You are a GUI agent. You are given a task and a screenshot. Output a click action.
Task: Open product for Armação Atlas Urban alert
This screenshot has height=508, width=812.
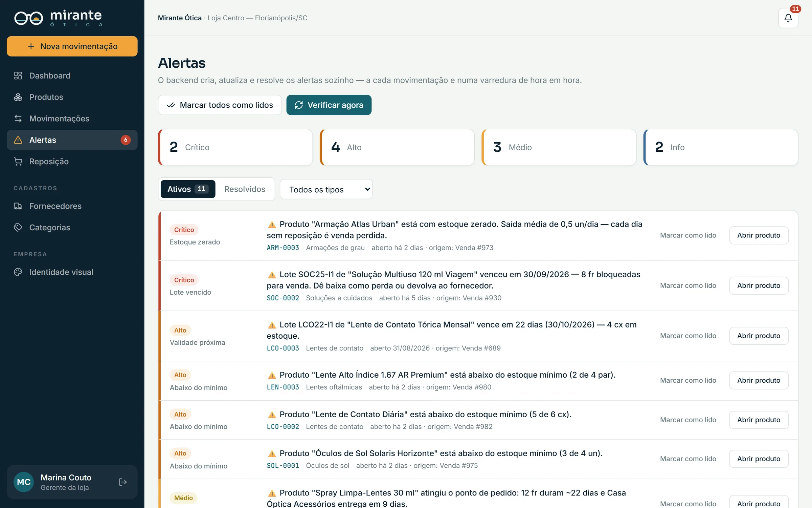point(759,235)
